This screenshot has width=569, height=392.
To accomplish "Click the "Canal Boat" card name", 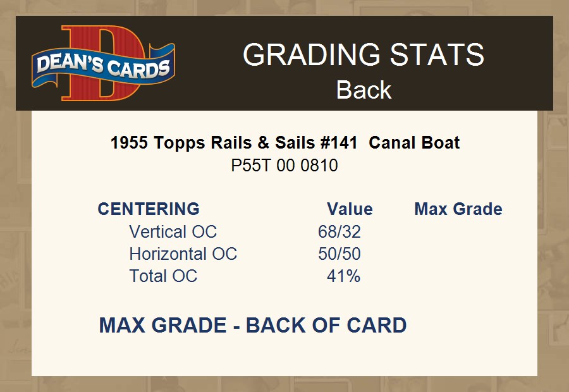I will pos(414,143).
